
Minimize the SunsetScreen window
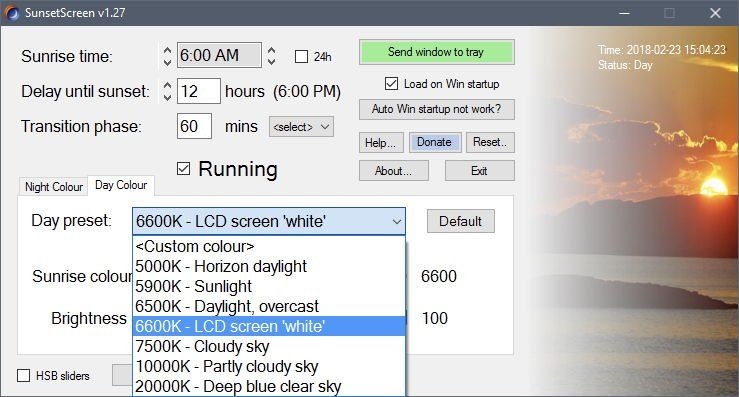[624, 13]
